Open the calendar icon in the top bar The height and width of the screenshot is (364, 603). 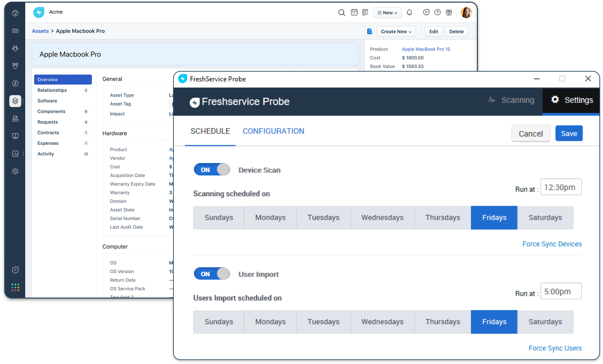pyautogui.click(x=354, y=12)
